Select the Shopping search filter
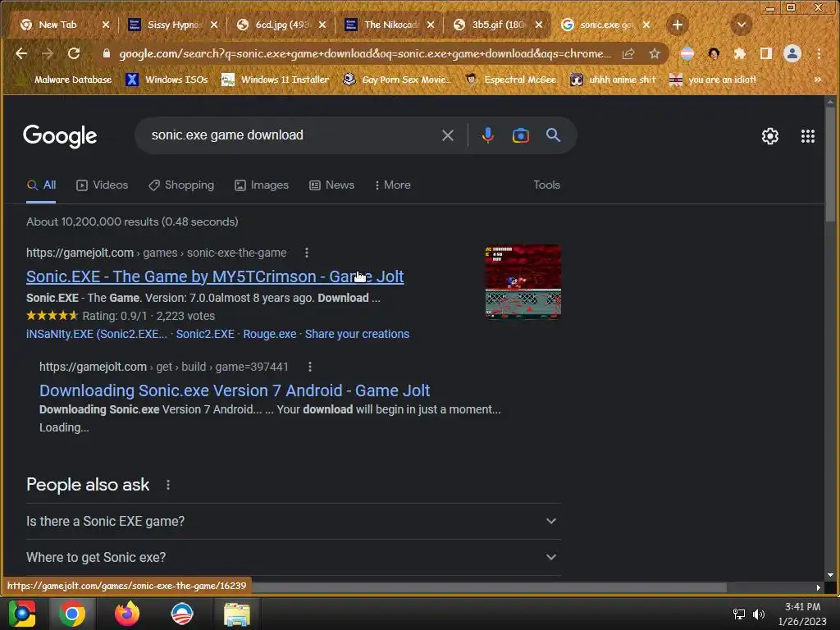The image size is (840, 630). 181,185
